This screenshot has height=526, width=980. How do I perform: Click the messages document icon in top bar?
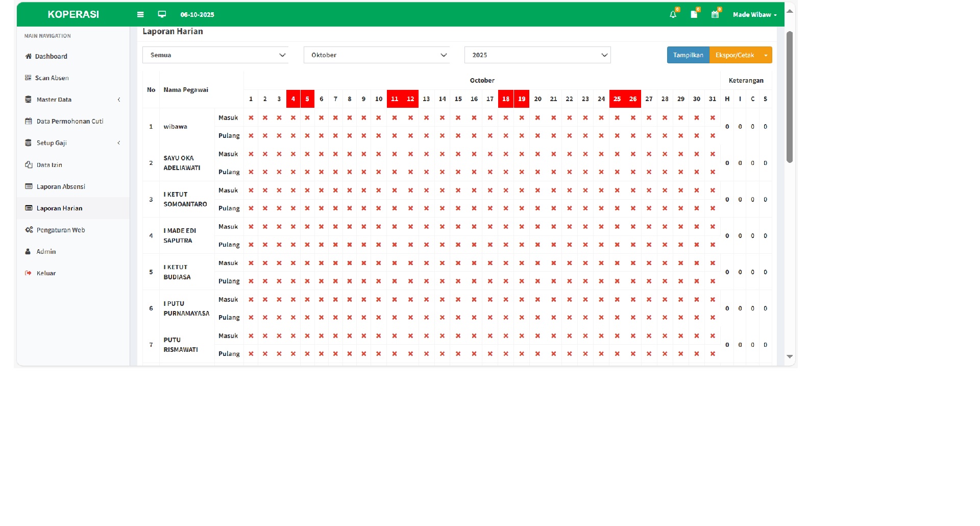point(694,15)
